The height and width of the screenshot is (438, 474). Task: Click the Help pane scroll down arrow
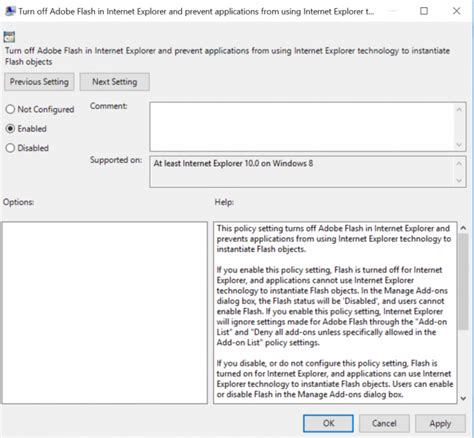[x=463, y=398]
